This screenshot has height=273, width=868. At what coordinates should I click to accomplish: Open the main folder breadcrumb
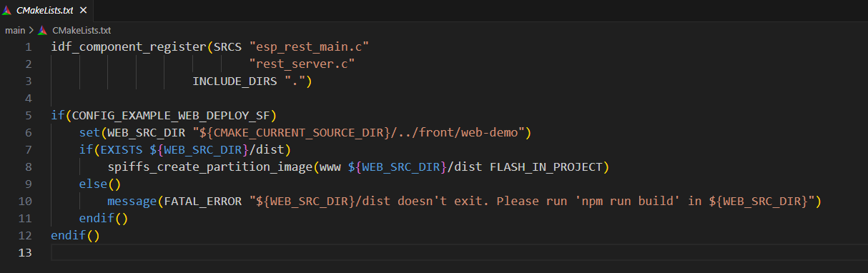(15, 30)
